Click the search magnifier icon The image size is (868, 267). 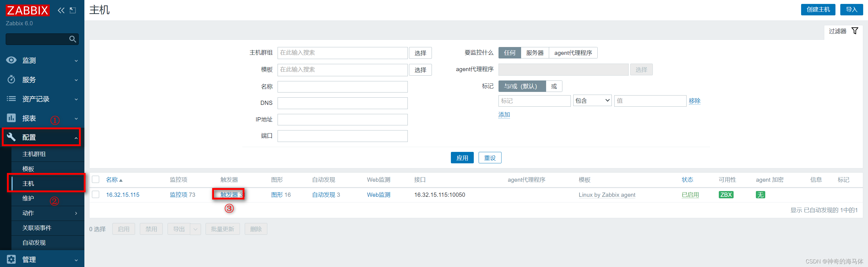point(72,39)
